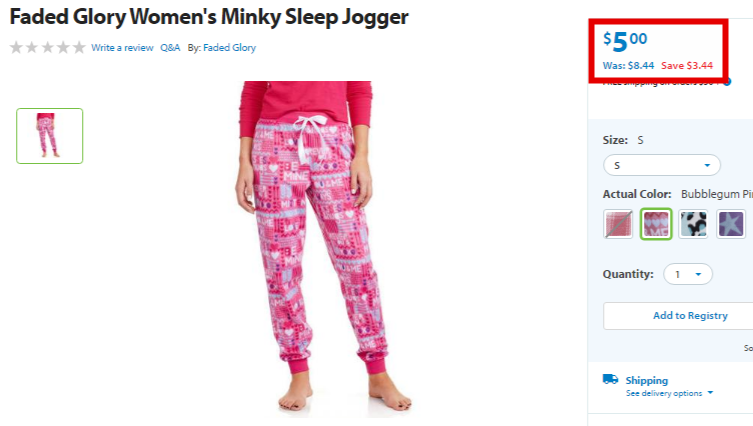Open the Faded Glory brand link
753x426 pixels.
pos(229,48)
